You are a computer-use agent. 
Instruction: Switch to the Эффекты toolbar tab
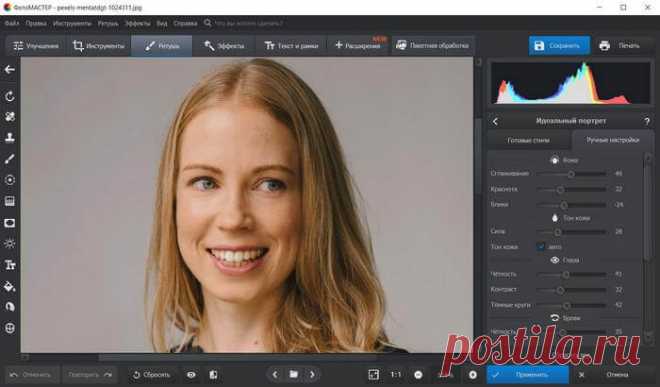tap(224, 46)
